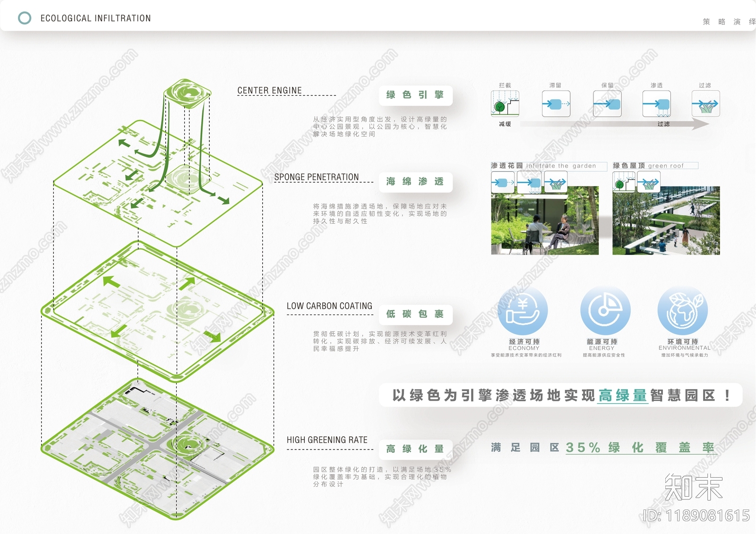Viewport: 756px width, 534px height.
Task: Click the 知末 logo near bottom right
Action: (x=694, y=487)
